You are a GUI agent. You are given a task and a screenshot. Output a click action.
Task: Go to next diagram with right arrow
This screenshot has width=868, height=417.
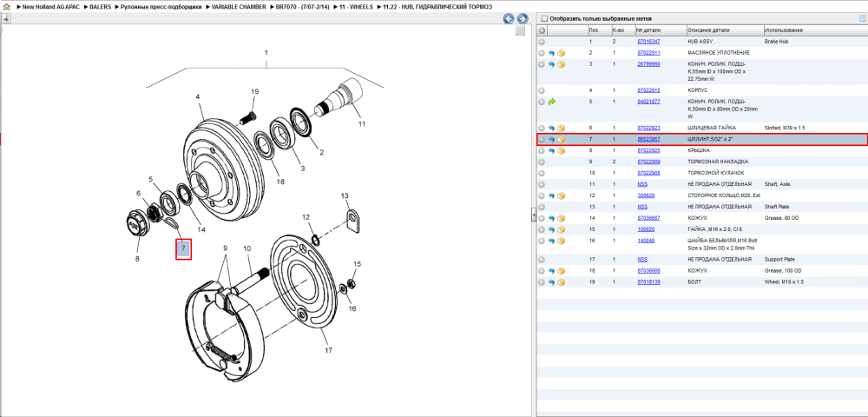pos(522,19)
